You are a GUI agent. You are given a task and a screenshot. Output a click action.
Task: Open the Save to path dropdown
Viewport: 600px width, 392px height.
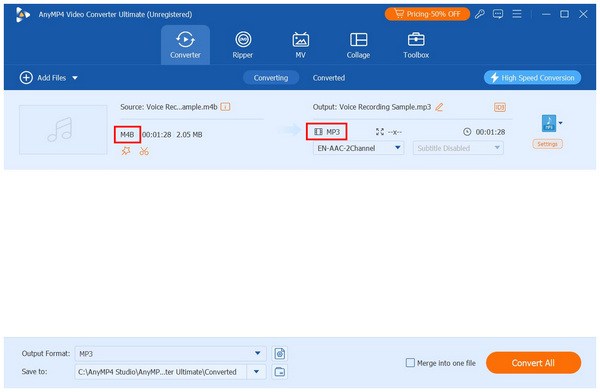click(256, 372)
